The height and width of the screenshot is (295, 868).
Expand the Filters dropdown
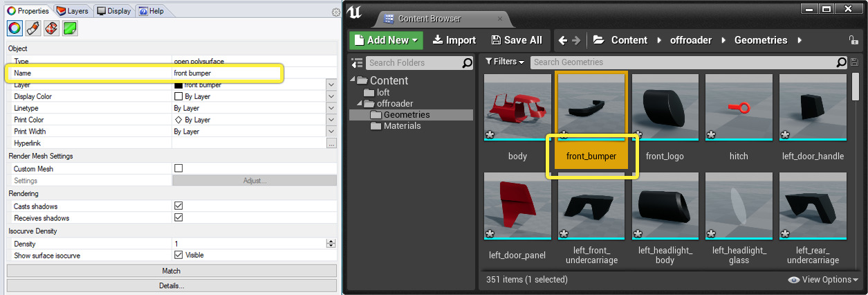tap(506, 62)
